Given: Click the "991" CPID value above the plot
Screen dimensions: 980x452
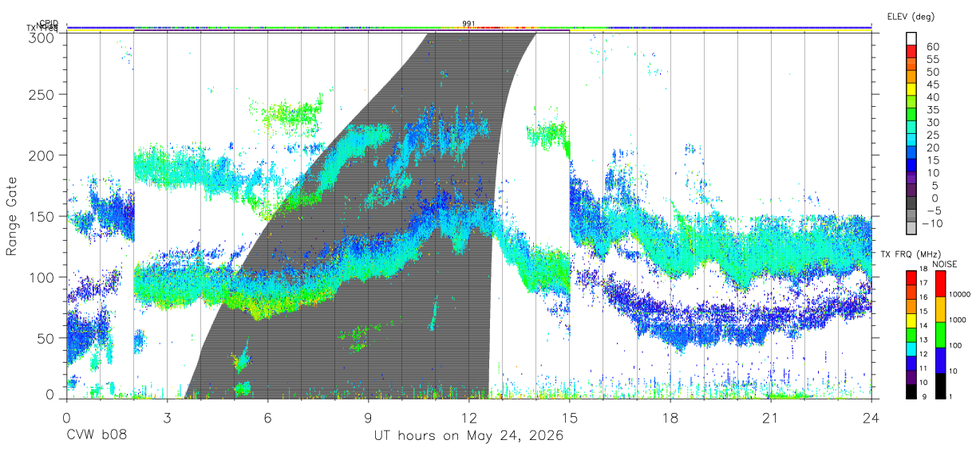Looking at the screenshot, I should click(469, 23).
